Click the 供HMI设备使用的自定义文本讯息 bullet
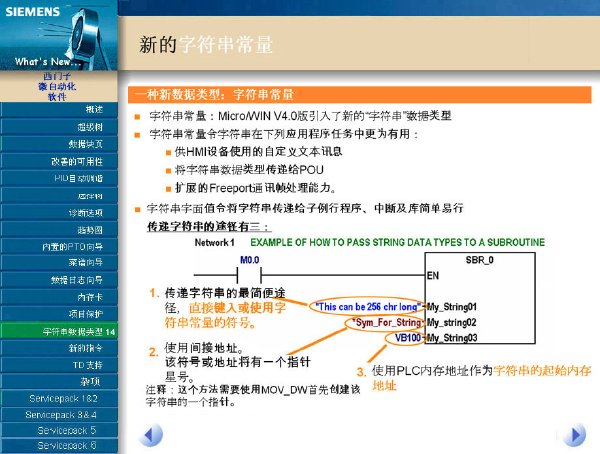The width and height of the screenshot is (600, 454). coord(258,152)
